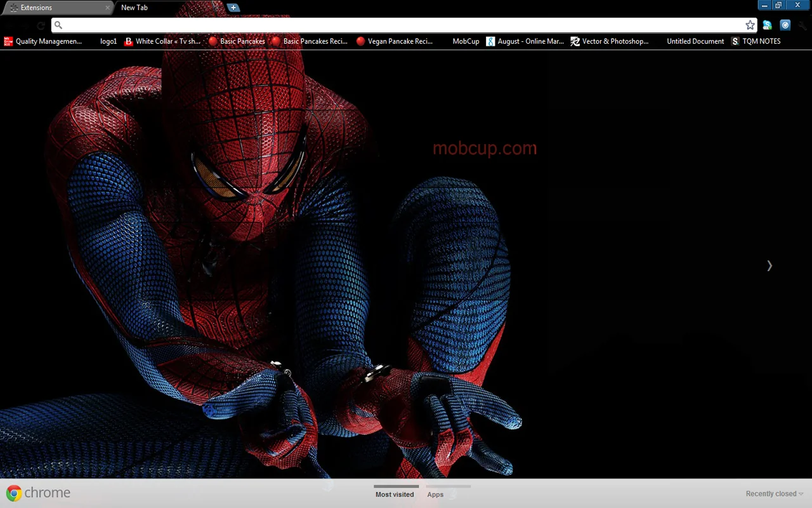The height and width of the screenshot is (508, 812).
Task: Open Vegan Pancake Reci... bookmark
Action: tap(394, 41)
